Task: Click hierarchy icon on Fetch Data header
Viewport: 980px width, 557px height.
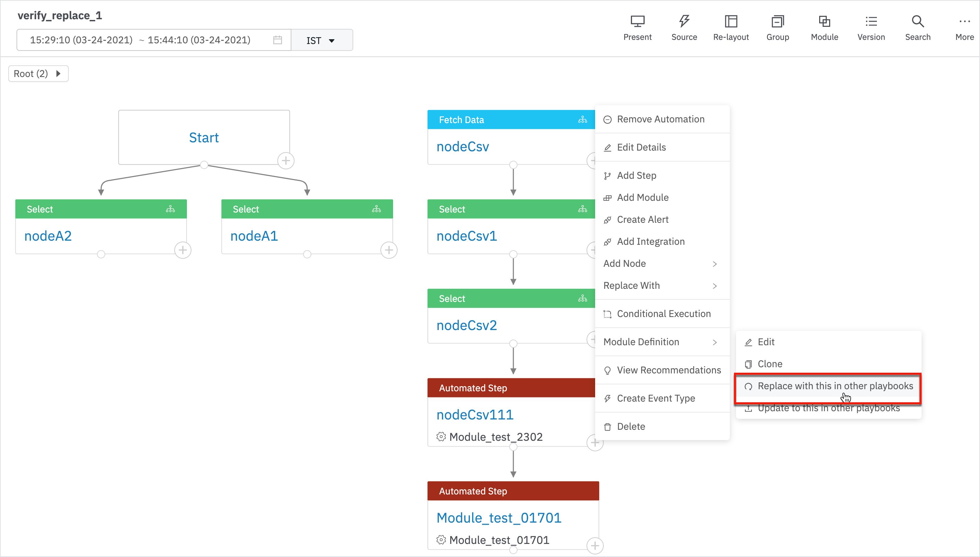Action: click(582, 120)
